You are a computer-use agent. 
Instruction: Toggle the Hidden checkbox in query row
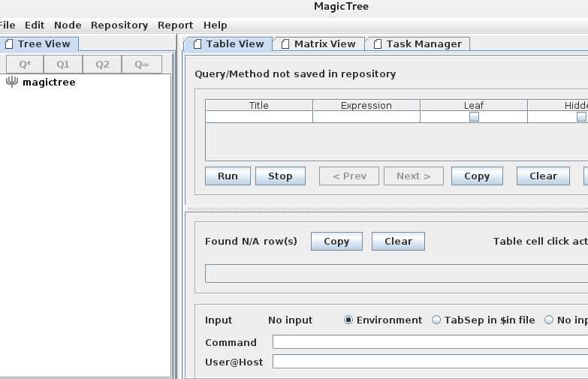pyautogui.click(x=581, y=117)
